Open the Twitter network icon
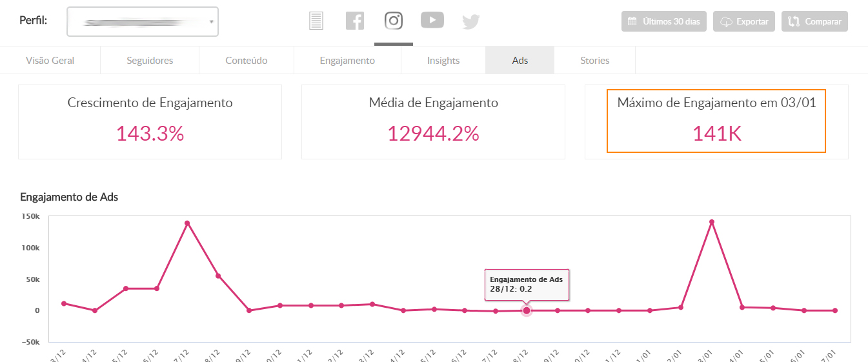Image resolution: width=868 pixels, height=362 pixels. tap(471, 22)
